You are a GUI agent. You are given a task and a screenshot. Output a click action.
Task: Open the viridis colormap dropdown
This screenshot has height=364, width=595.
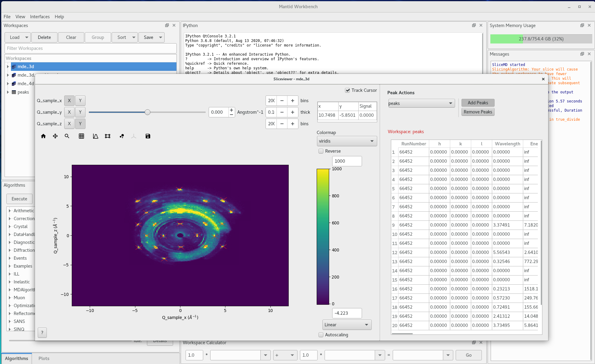346,141
